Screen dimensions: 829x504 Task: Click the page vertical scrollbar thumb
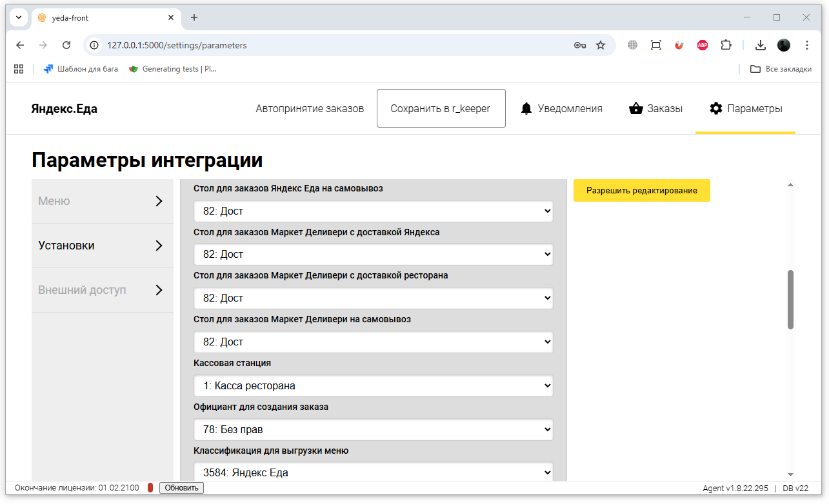pos(790,300)
